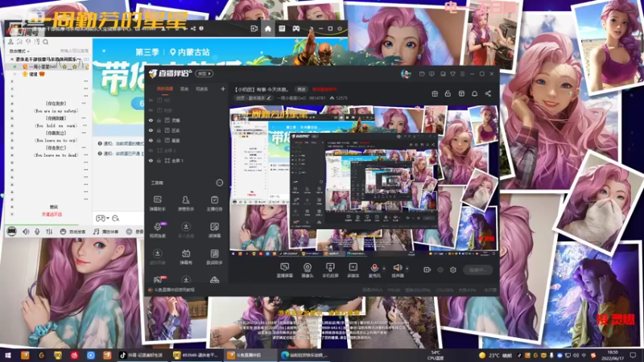644x362 pixels.
Task: Open the 读弹幕 tool icon
Action: tap(214, 230)
